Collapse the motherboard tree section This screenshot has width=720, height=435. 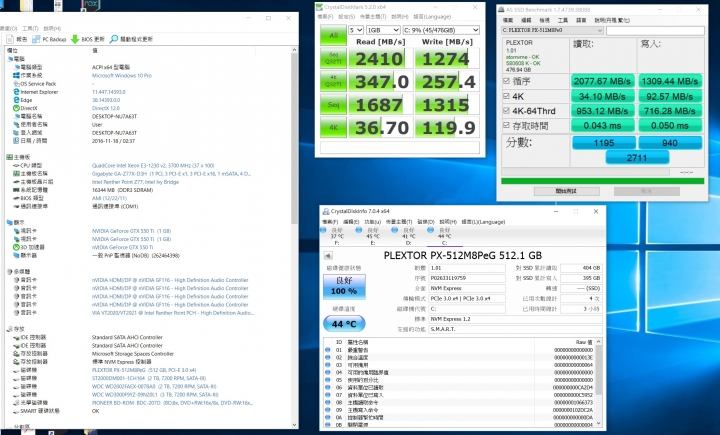(x=10, y=157)
